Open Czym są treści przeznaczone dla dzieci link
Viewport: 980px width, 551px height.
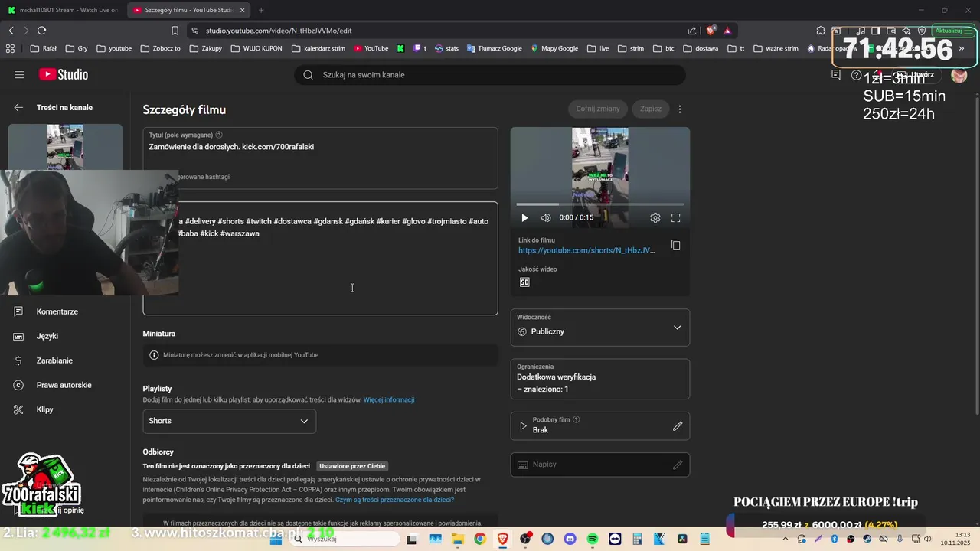point(394,500)
